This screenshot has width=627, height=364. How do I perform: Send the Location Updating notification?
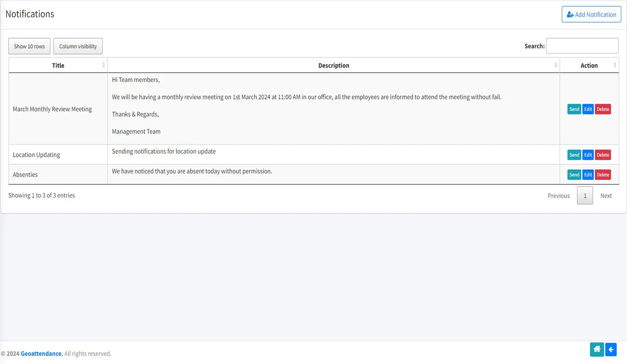[574, 155]
